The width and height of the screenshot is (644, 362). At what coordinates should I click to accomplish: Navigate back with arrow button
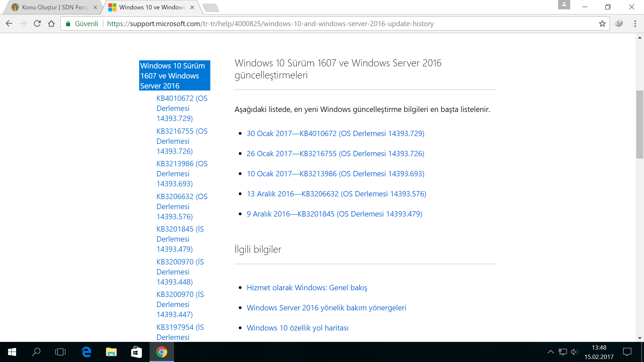9,23
